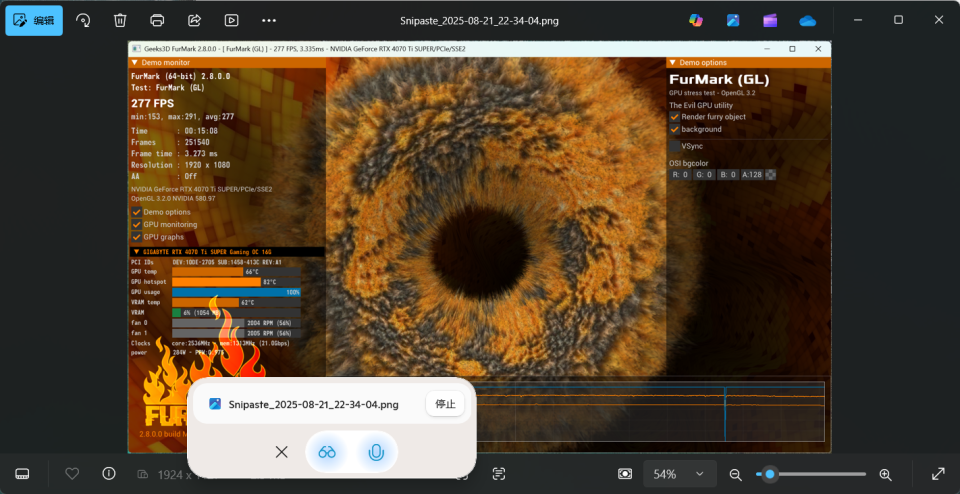Click the G: 0 bgcolor field
Screen dimensions: 960x494
point(704,174)
